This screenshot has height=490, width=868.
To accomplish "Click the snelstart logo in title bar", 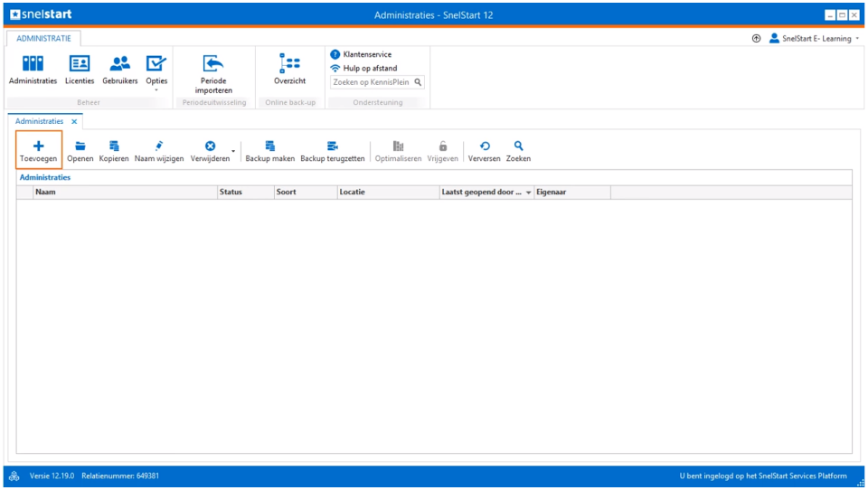I will coord(42,14).
